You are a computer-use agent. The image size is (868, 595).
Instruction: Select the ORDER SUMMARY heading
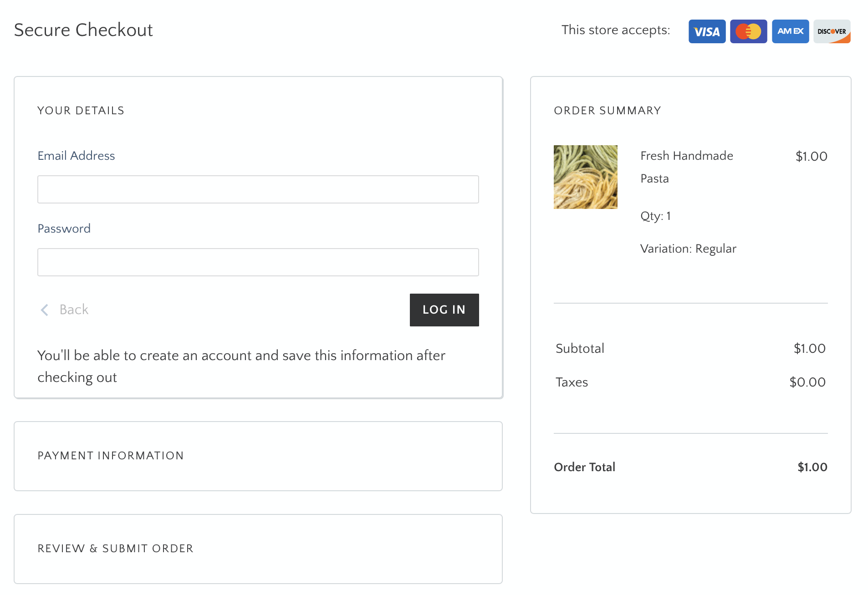tap(607, 110)
